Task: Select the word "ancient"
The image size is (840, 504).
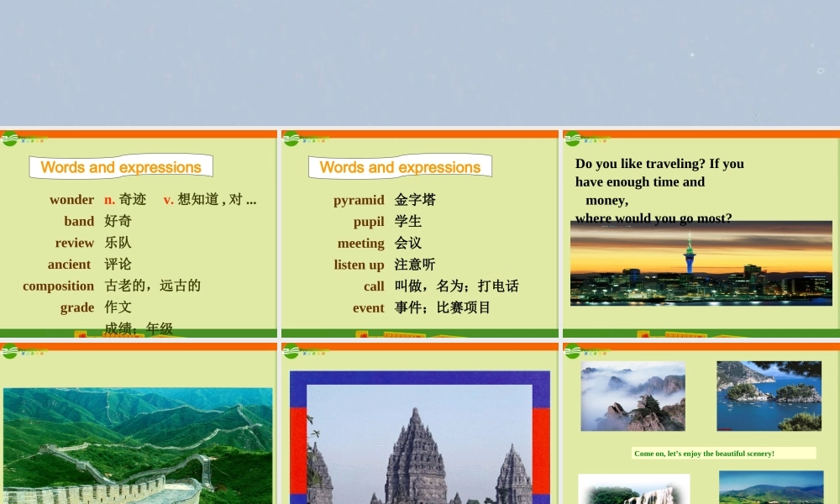Action: (69, 264)
